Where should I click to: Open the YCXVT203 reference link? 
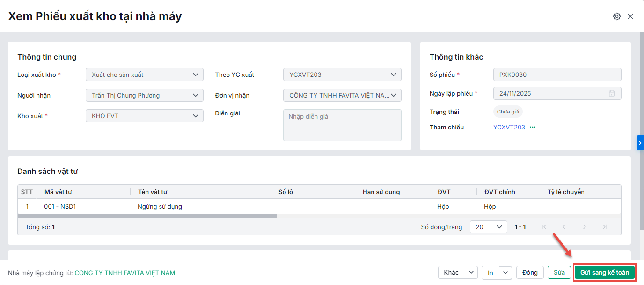pyautogui.click(x=509, y=127)
